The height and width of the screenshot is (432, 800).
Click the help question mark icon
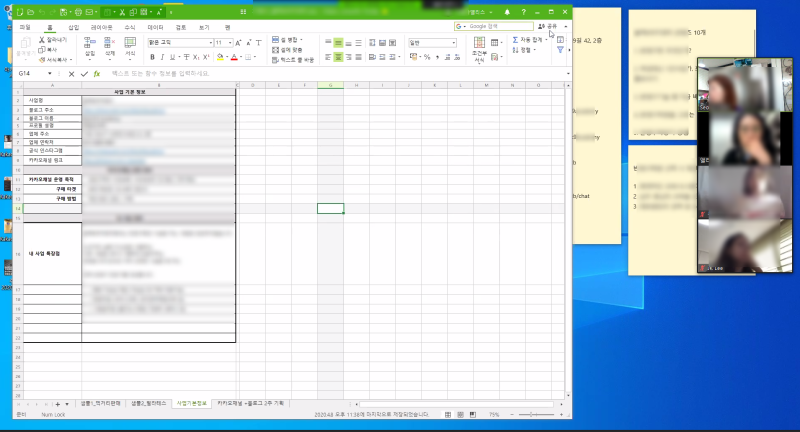click(x=523, y=12)
